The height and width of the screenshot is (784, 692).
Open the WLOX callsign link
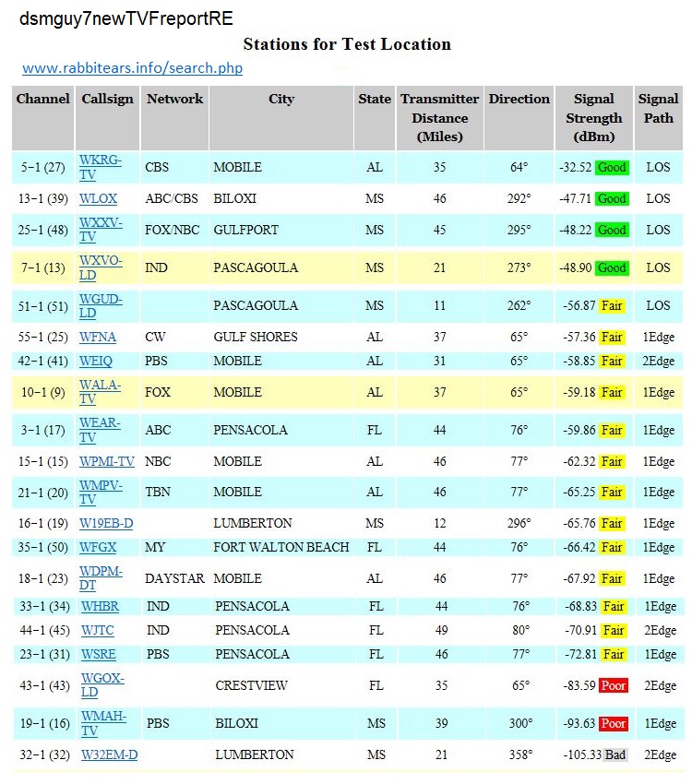pos(98,198)
